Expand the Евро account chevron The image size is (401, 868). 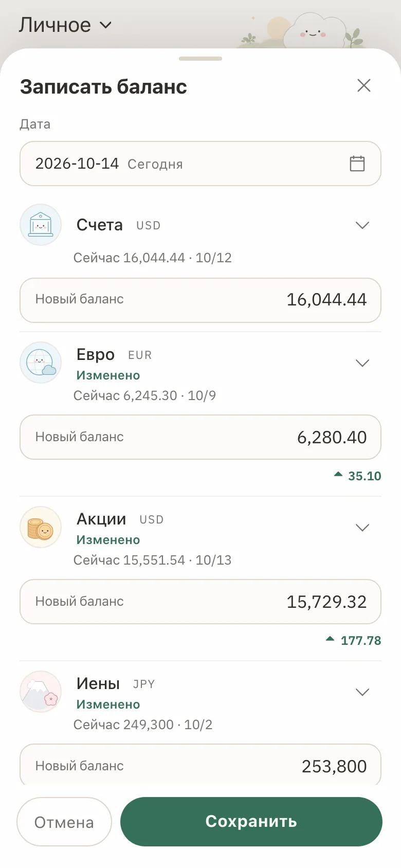pyautogui.click(x=362, y=363)
